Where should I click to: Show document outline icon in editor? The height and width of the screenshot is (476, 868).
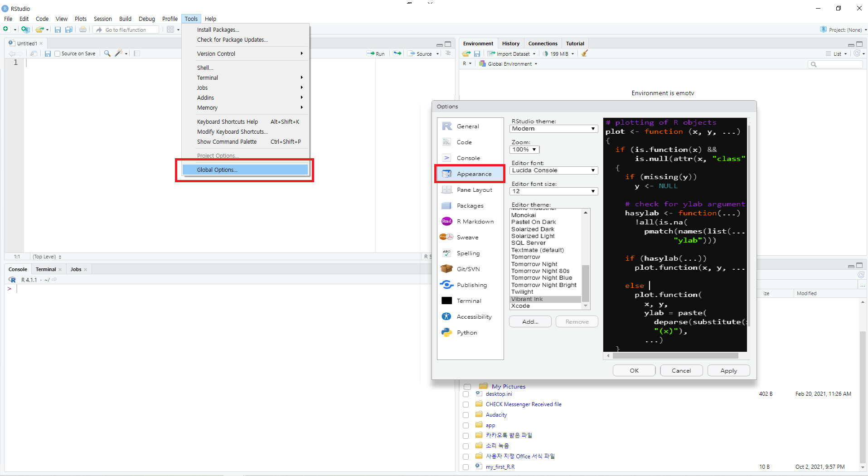448,53
